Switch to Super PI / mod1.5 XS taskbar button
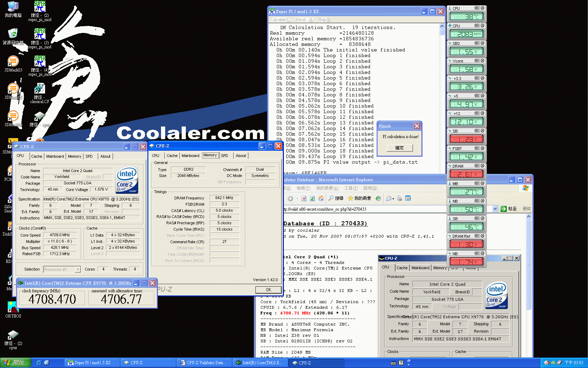Screen dimensions: 588x368 pos(92,363)
